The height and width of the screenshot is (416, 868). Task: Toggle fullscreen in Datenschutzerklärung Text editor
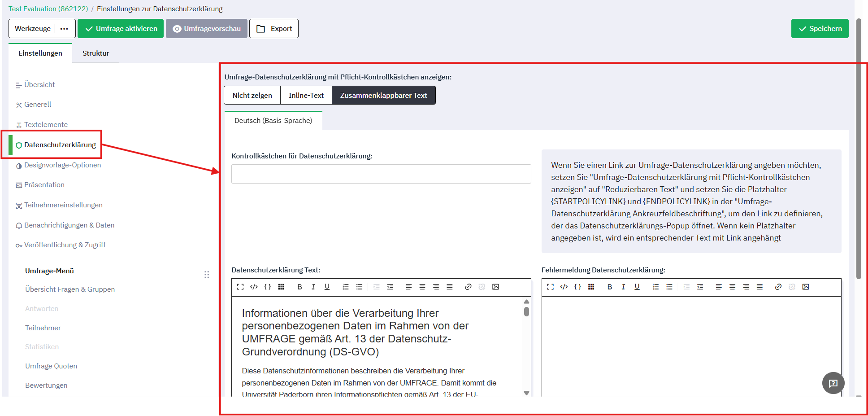pyautogui.click(x=240, y=287)
